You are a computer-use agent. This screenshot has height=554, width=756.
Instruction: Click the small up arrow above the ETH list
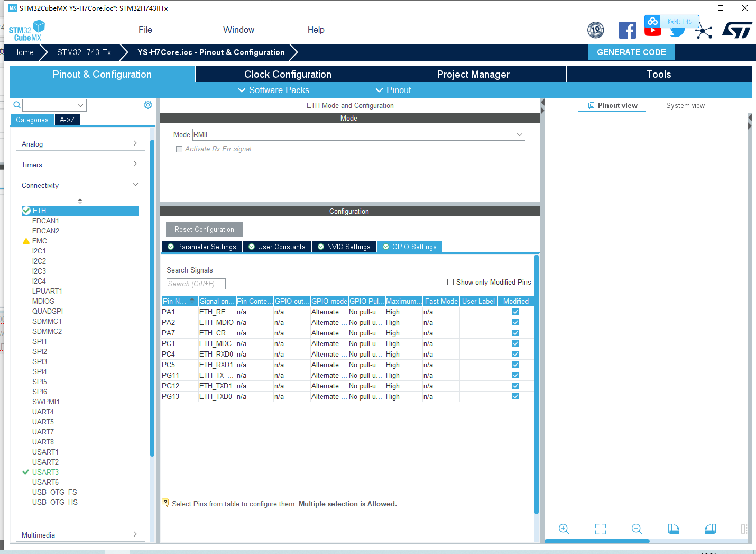pyautogui.click(x=80, y=201)
